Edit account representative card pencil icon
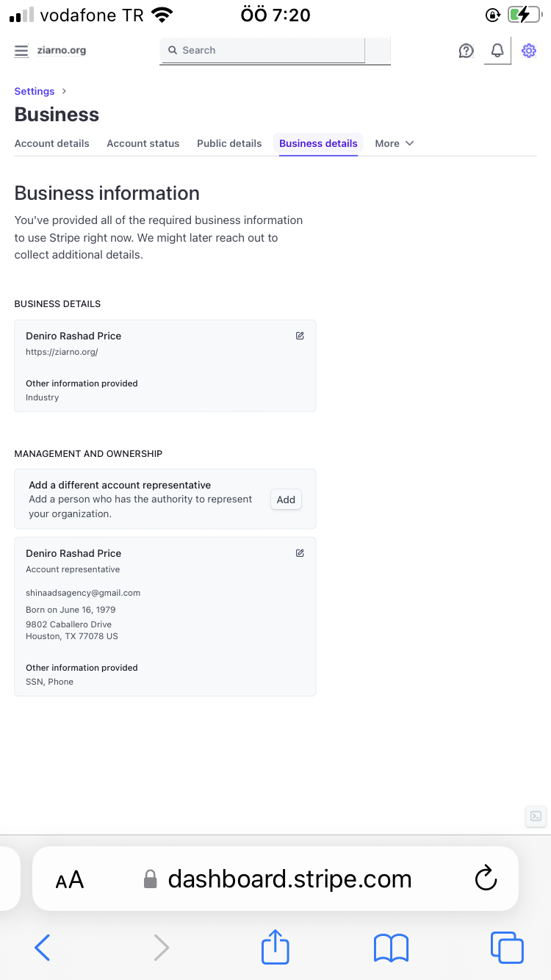This screenshot has height=980, width=551. (300, 553)
